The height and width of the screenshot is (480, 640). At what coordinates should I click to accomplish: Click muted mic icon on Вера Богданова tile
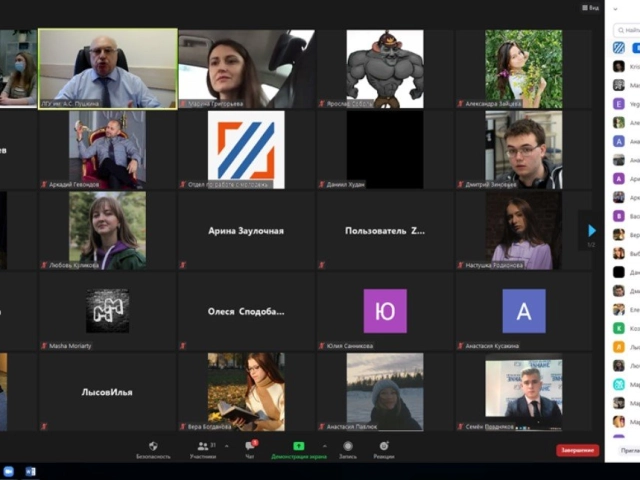point(183,427)
